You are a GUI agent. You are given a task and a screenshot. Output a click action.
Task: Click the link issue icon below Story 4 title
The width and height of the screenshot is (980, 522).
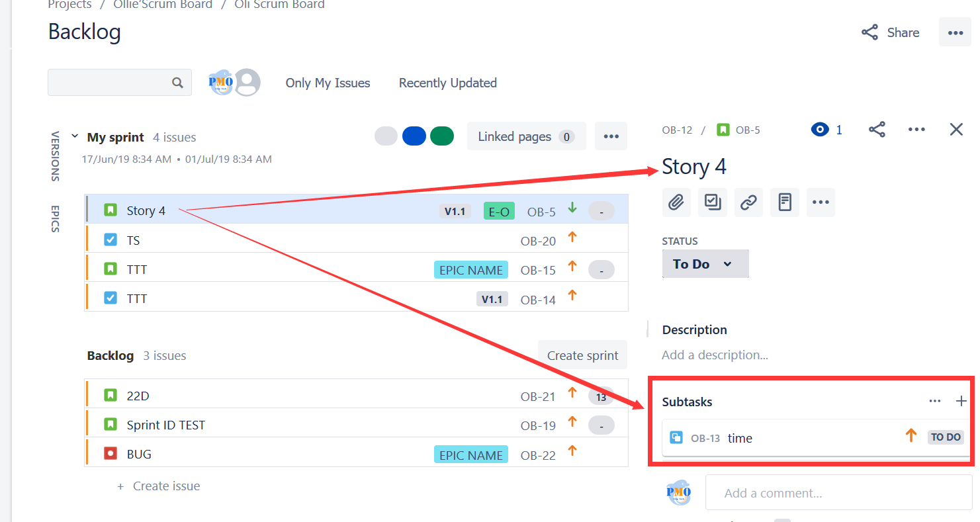[748, 202]
